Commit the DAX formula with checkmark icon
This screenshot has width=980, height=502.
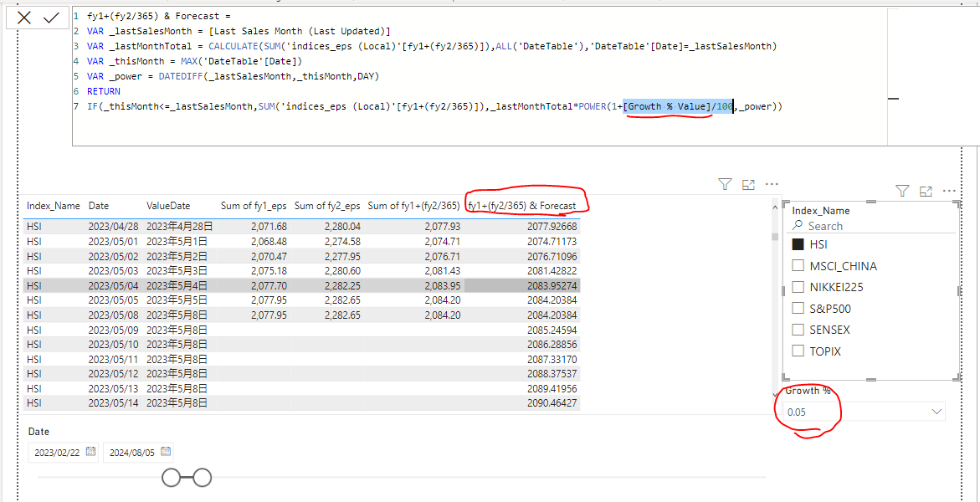pyautogui.click(x=51, y=18)
